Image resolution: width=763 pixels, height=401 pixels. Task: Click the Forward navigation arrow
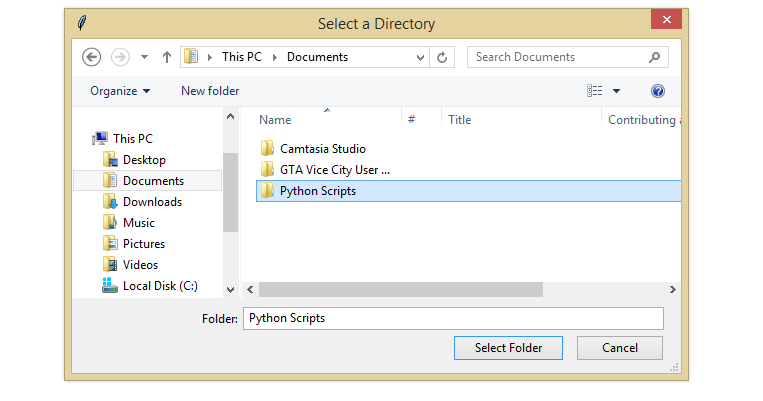120,57
